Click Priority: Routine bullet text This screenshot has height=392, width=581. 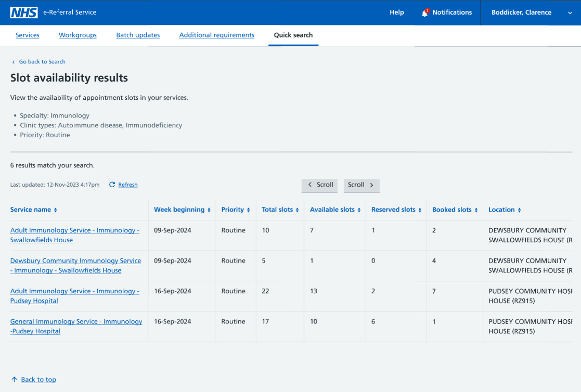[x=45, y=135]
